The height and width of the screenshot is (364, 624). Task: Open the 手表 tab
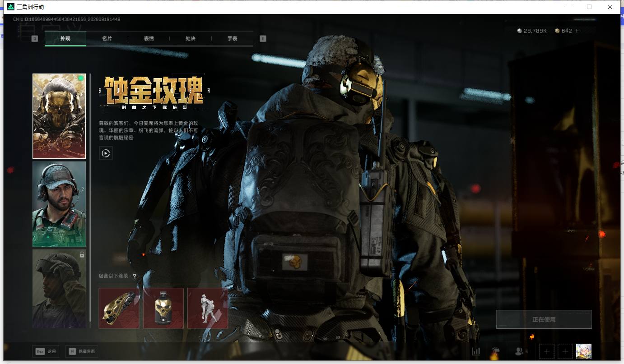tap(233, 39)
